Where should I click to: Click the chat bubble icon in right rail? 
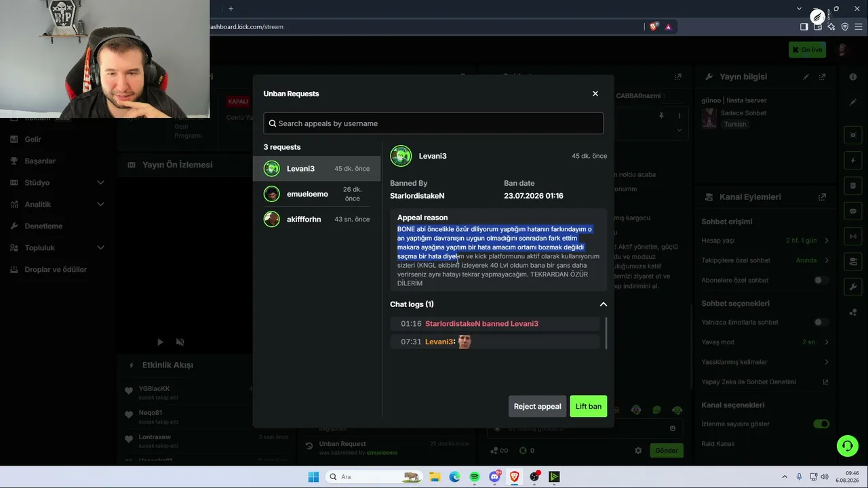(x=853, y=211)
